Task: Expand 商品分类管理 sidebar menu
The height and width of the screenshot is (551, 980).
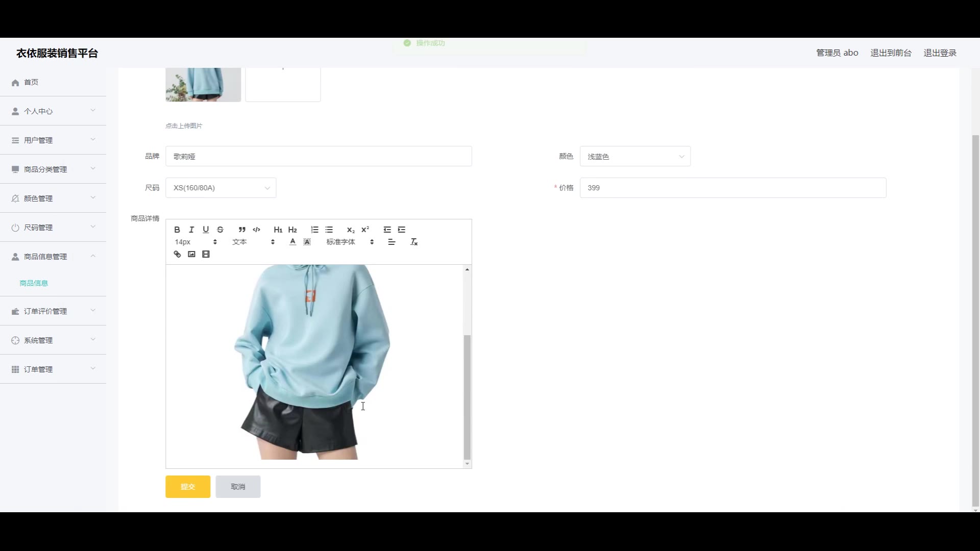Action: [53, 169]
